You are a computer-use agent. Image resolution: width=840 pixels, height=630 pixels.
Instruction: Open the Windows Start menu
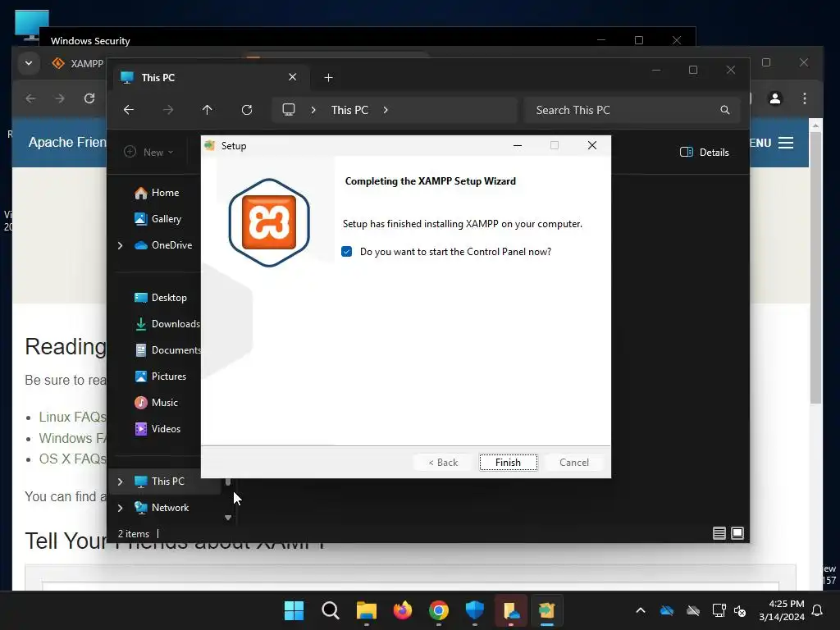click(x=294, y=610)
